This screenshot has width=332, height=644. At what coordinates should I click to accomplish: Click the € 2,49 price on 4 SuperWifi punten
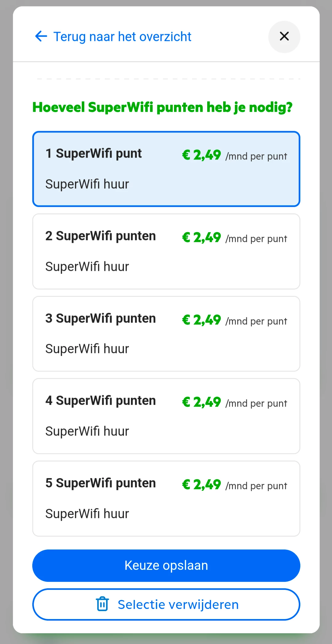click(x=202, y=402)
